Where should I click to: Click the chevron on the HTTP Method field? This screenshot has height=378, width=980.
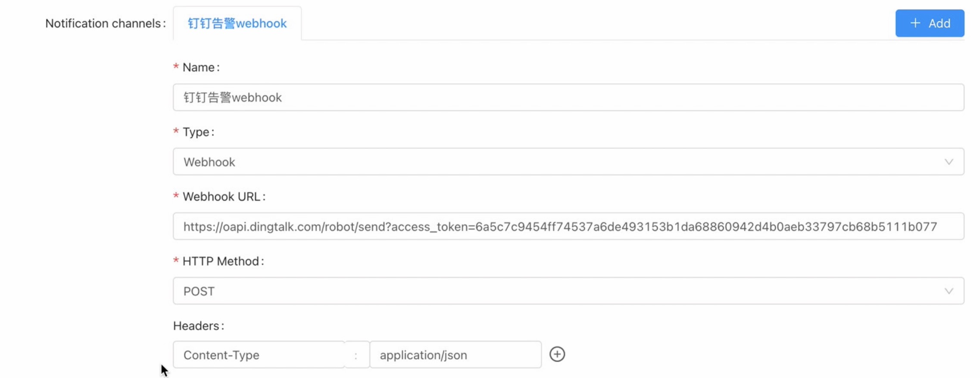pyautogui.click(x=949, y=290)
